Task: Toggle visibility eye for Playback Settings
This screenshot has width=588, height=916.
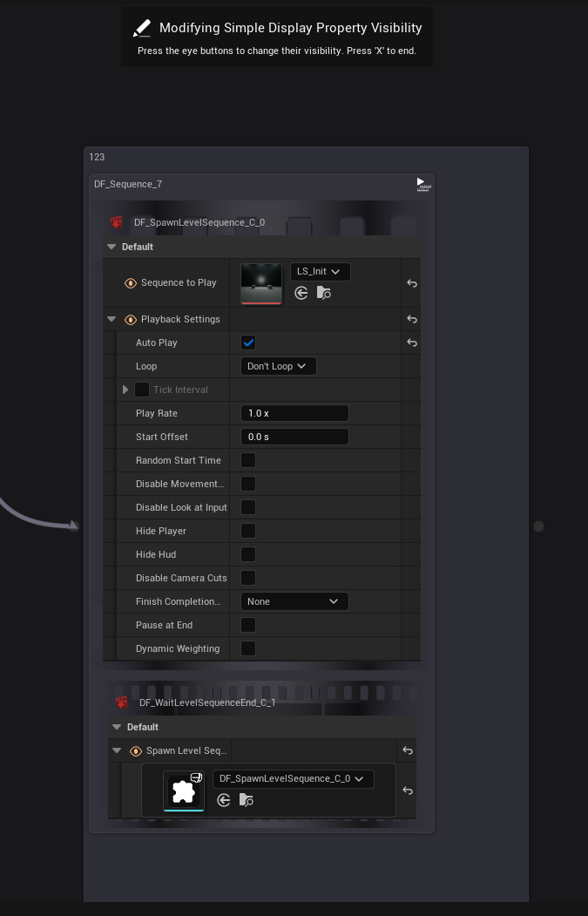Action: pyautogui.click(x=131, y=320)
